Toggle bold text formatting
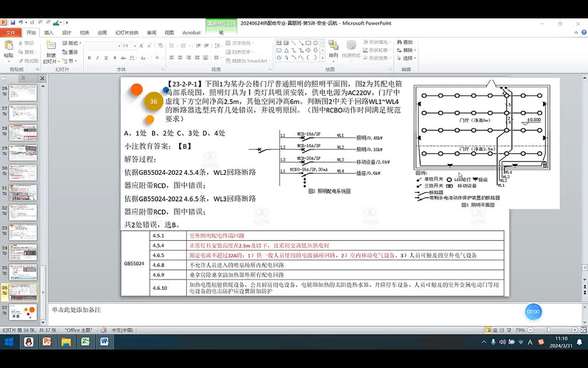The height and width of the screenshot is (368, 588). click(89, 58)
